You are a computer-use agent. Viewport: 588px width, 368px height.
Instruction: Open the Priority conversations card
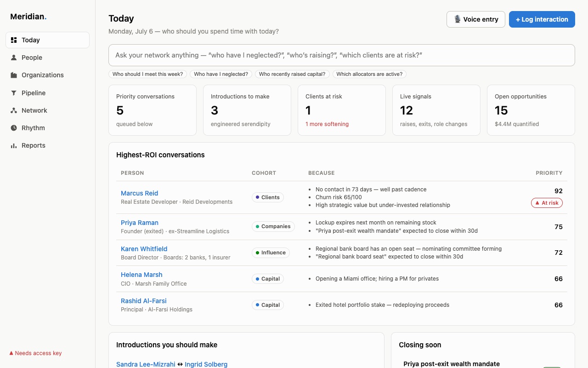pos(153,110)
